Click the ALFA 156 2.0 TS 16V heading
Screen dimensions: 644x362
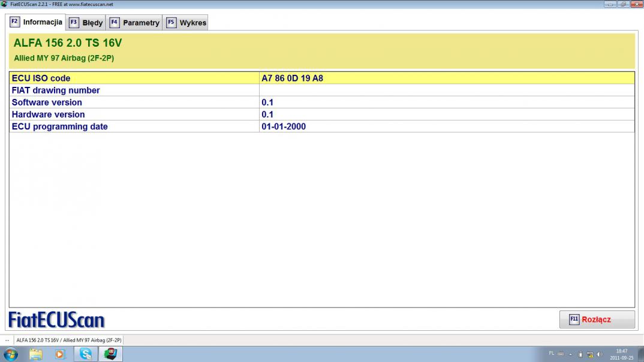pyautogui.click(x=68, y=43)
